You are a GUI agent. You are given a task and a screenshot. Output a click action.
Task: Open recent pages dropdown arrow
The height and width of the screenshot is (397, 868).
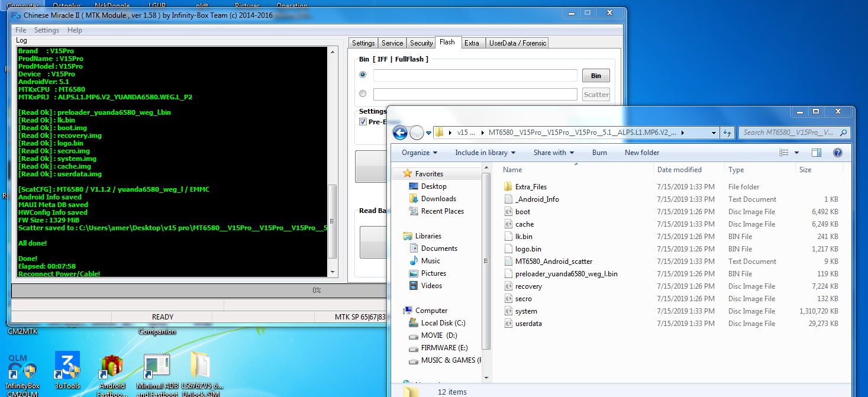click(x=430, y=133)
